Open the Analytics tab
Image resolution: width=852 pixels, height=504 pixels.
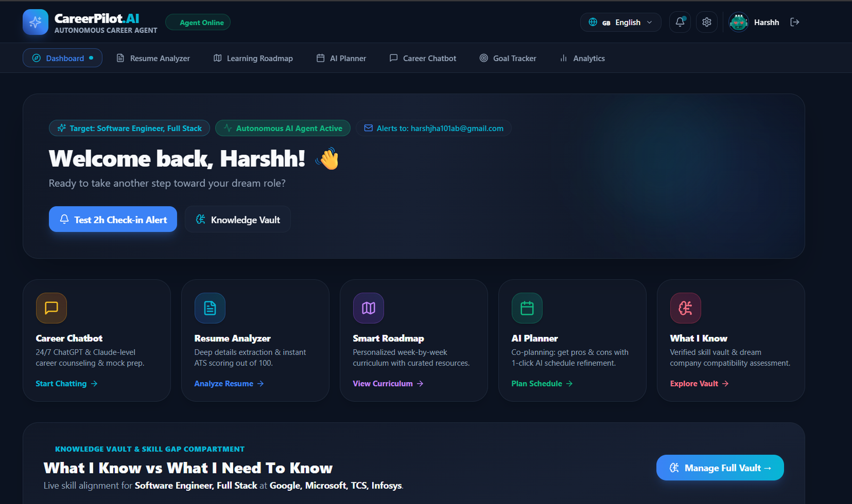(x=582, y=58)
